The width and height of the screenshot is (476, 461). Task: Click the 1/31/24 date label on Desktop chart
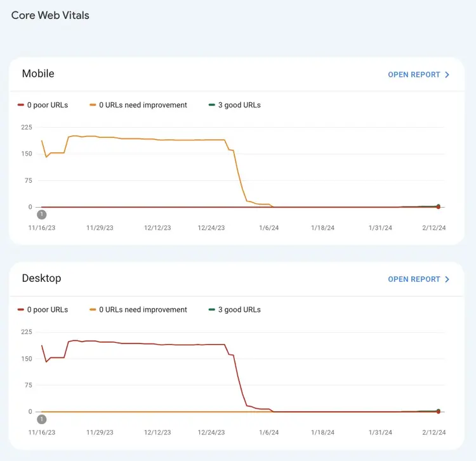click(380, 432)
